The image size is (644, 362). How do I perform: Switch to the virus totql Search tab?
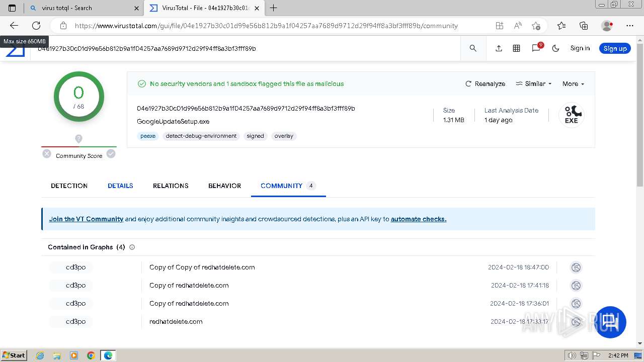click(84, 8)
